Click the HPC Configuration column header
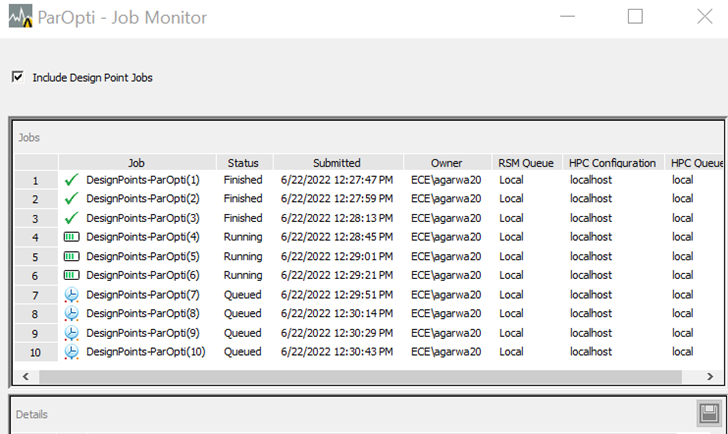 (613, 163)
